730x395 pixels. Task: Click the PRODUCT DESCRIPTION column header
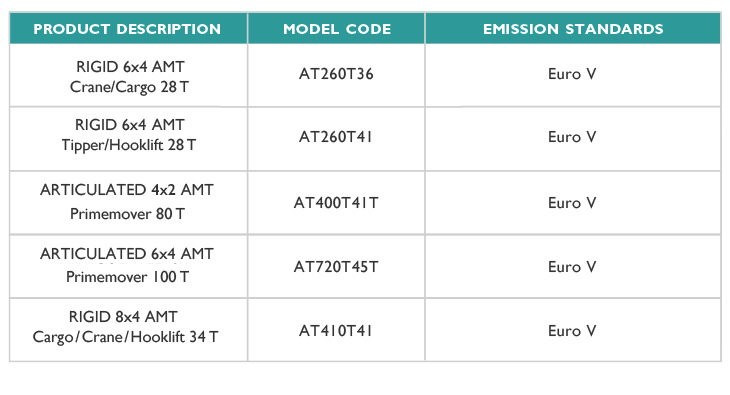click(x=128, y=29)
